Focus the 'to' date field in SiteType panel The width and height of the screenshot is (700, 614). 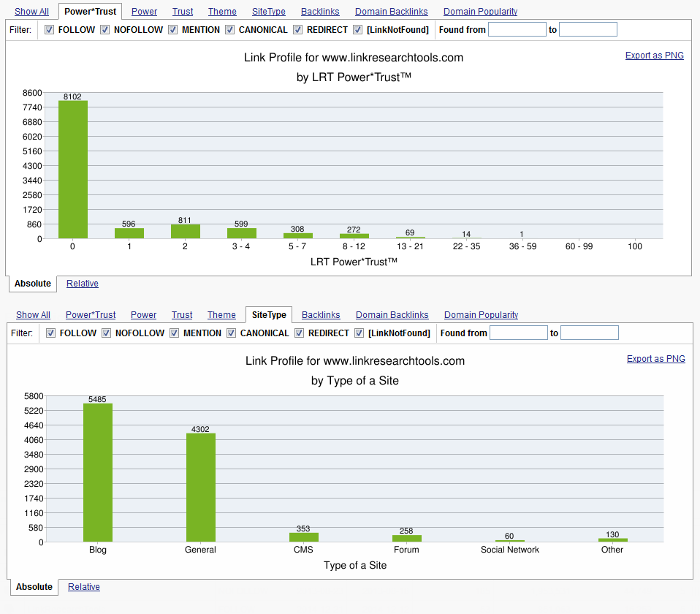(x=590, y=333)
